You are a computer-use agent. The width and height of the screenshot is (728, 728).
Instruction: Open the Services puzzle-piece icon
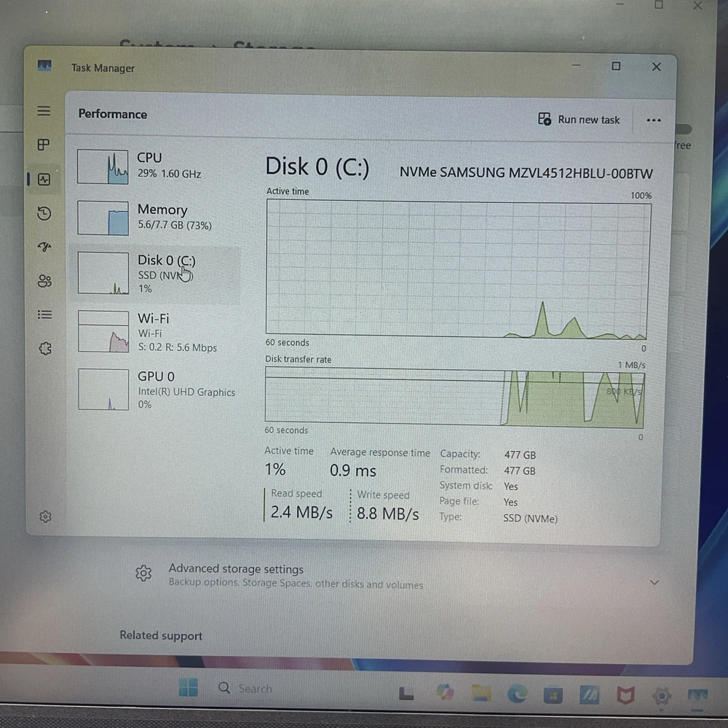pyautogui.click(x=45, y=349)
